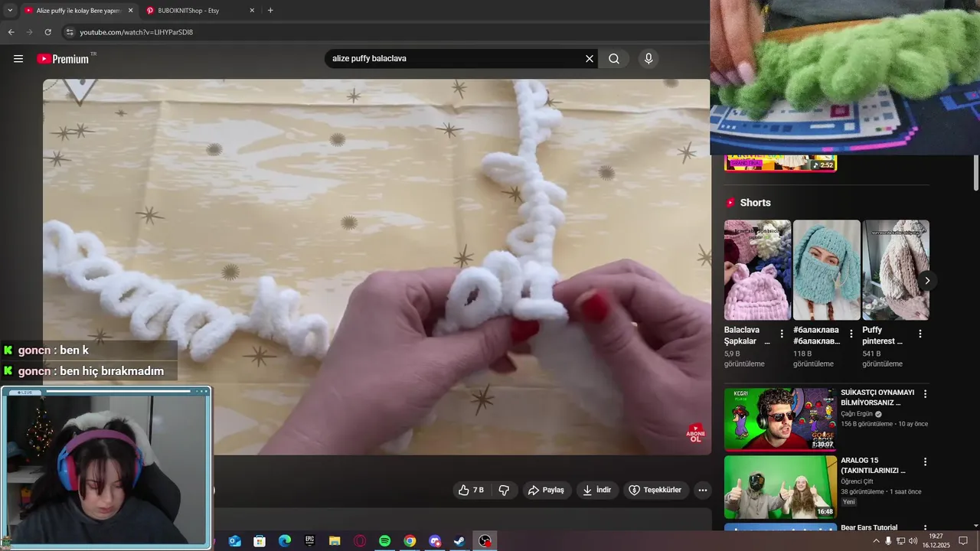Click the İndir download button
The height and width of the screenshot is (551, 980).
598,490
